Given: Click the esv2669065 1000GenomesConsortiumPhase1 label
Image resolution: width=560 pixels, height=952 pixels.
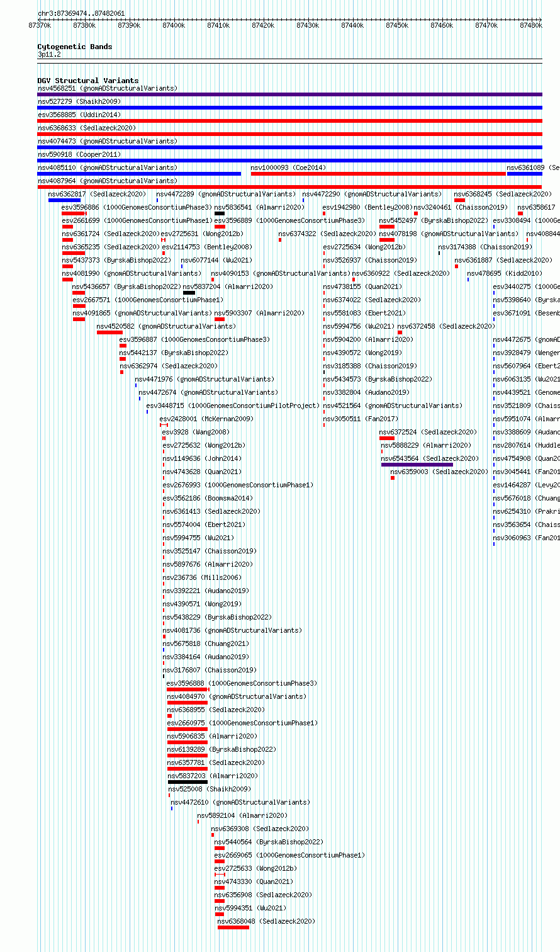Looking at the screenshot, I should pos(289,855).
